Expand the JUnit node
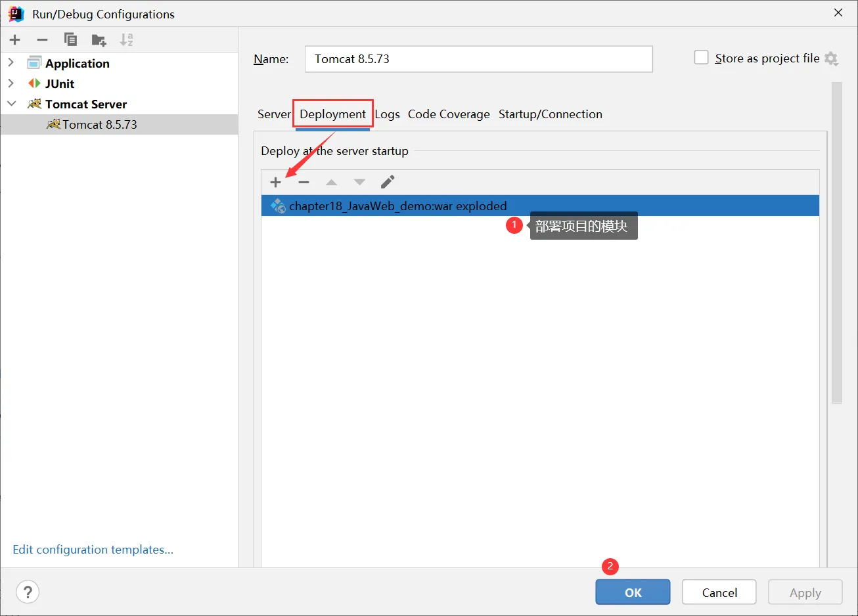 coord(11,83)
